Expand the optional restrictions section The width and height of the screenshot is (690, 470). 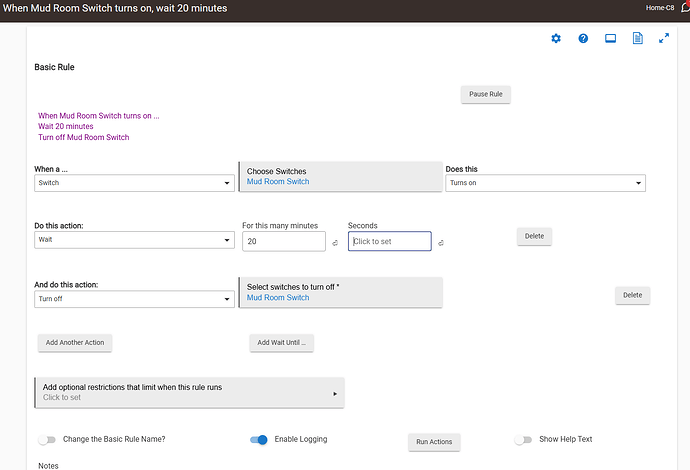pos(190,393)
